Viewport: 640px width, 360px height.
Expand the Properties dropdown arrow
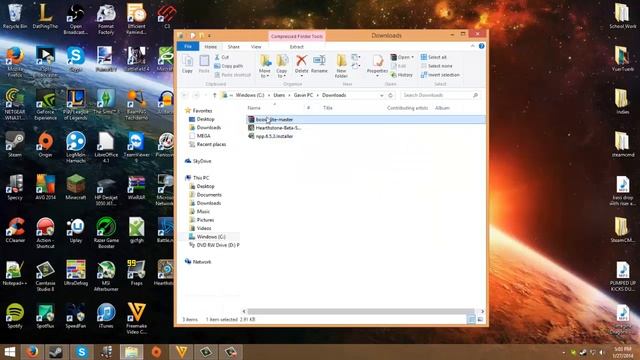click(x=377, y=76)
